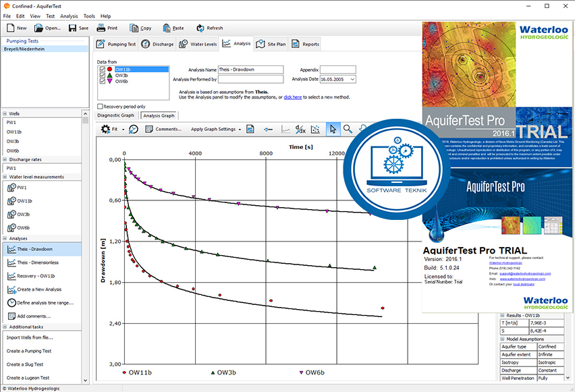Click the Refresh toolbar icon
The height and width of the screenshot is (392, 575).
(x=200, y=28)
